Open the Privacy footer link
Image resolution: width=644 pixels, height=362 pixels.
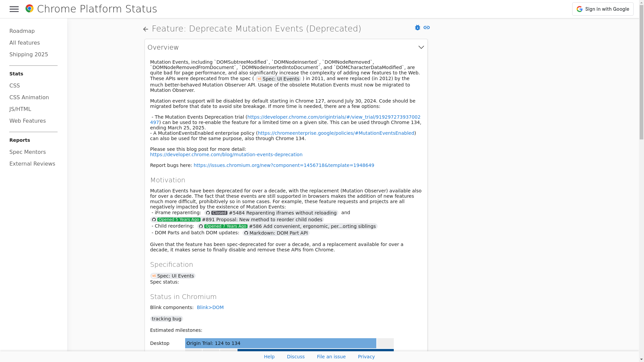[x=366, y=357]
